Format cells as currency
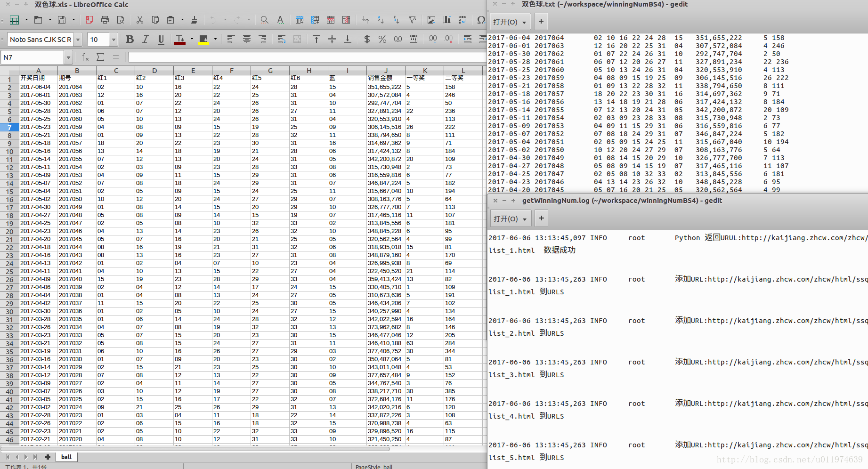This screenshot has height=469, width=868. (x=367, y=40)
